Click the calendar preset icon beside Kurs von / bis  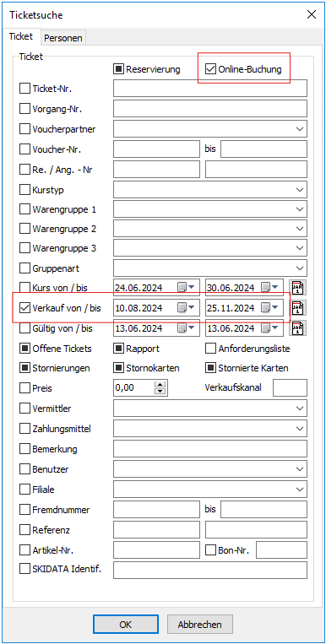point(299,288)
